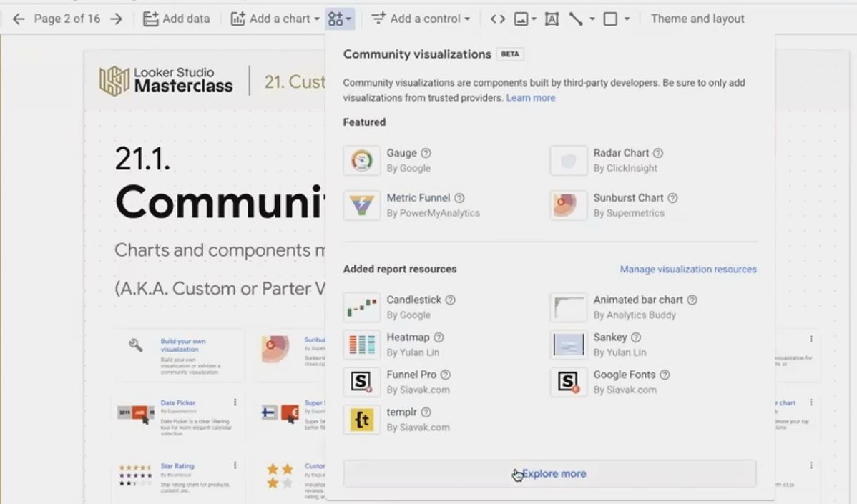
Task: Show help for Heatmap
Action: tap(439, 337)
